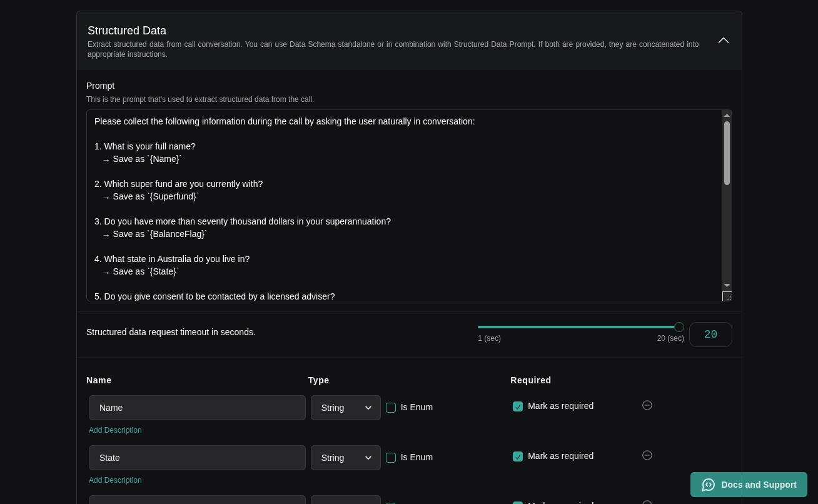Remove the Name field row
Image resolution: width=818 pixels, height=504 pixels.
647,405
